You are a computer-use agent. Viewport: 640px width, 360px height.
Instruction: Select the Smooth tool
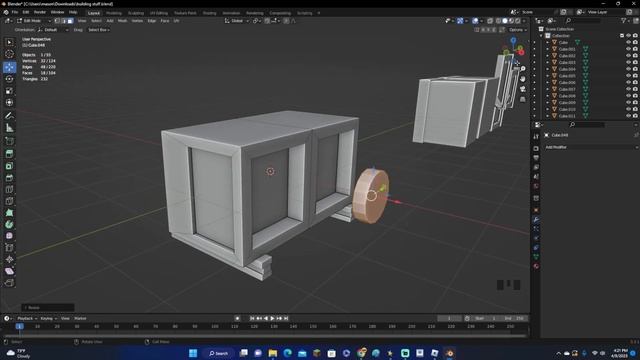[x=9, y=236]
